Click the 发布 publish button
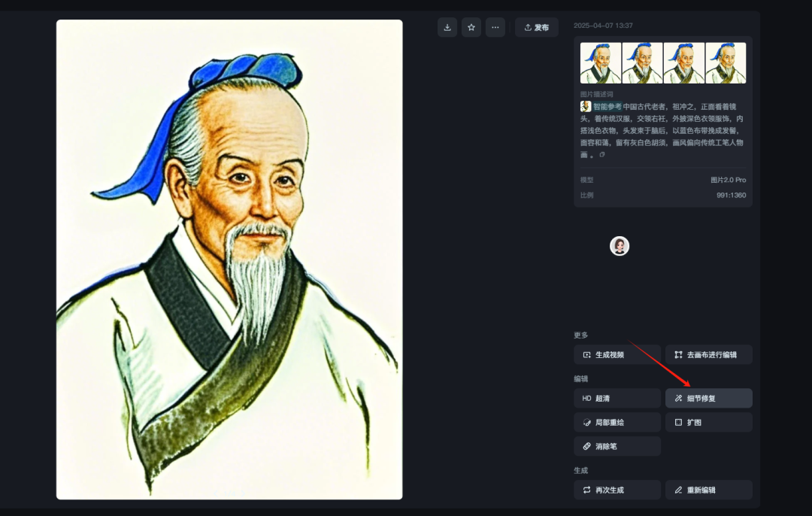 coord(537,28)
